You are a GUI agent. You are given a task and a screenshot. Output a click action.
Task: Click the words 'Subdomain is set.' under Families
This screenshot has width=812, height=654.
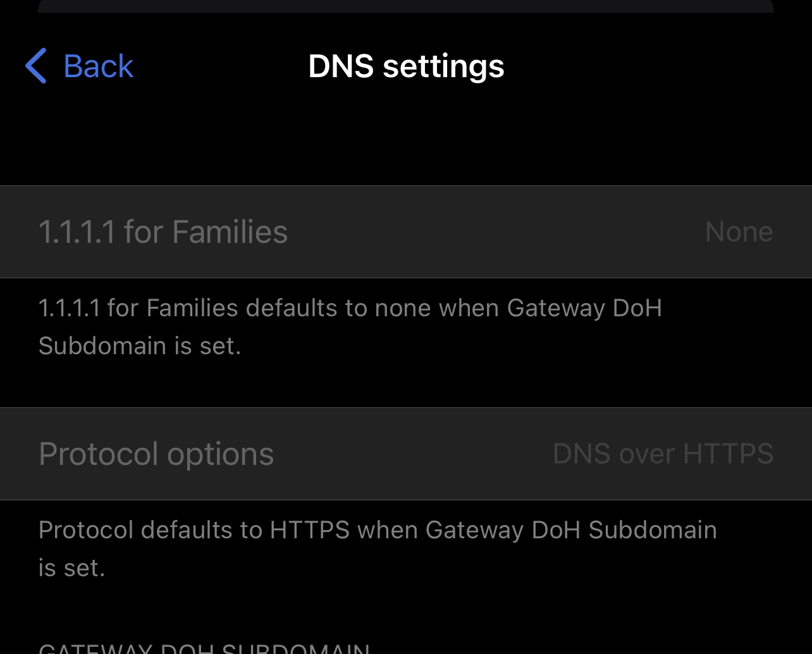(x=140, y=346)
